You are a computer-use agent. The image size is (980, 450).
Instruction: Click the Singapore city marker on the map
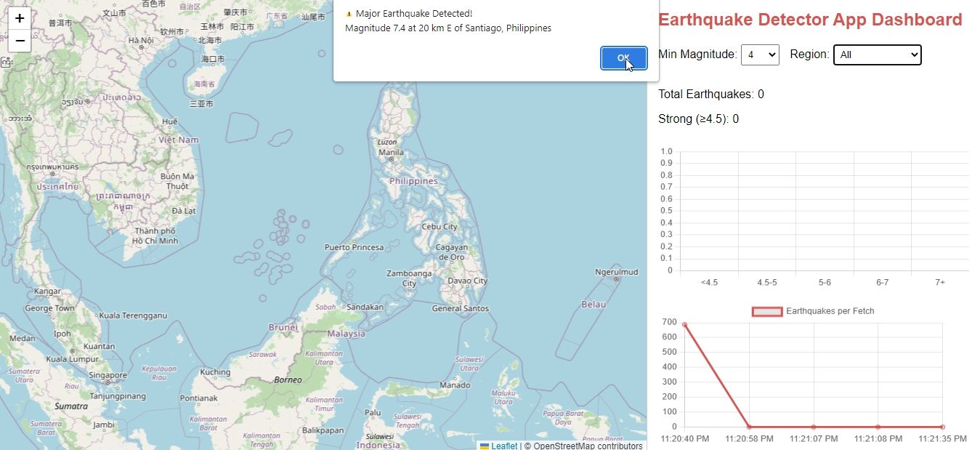pyautogui.click(x=108, y=382)
